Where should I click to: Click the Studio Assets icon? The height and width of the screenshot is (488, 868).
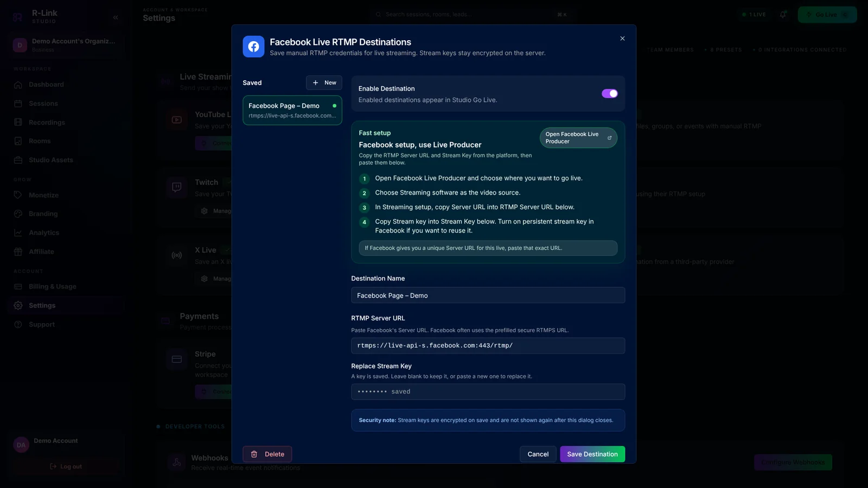coord(18,160)
